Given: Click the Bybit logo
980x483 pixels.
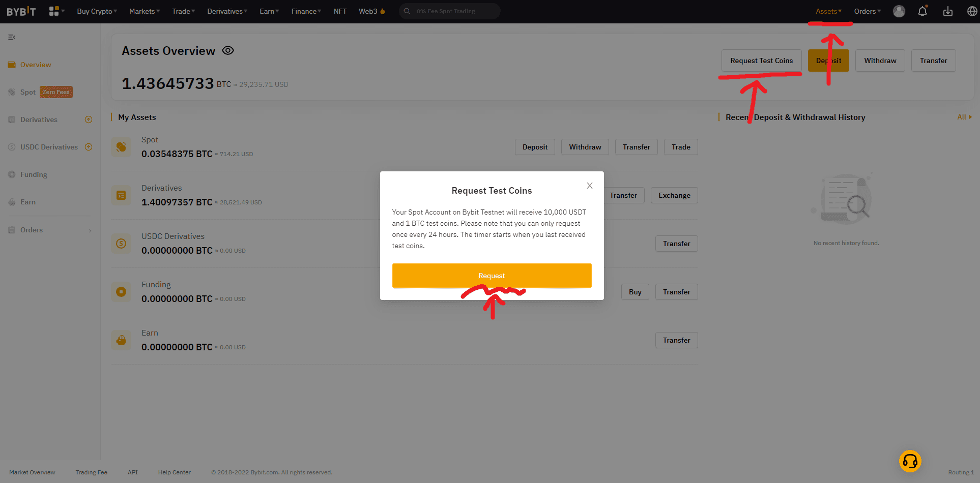Looking at the screenshot, I should pos(21,11).
